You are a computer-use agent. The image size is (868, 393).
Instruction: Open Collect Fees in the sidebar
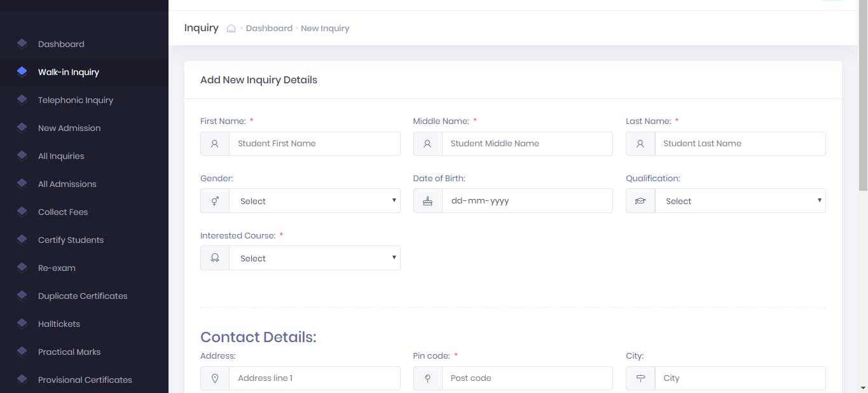[x=84, y=212]
